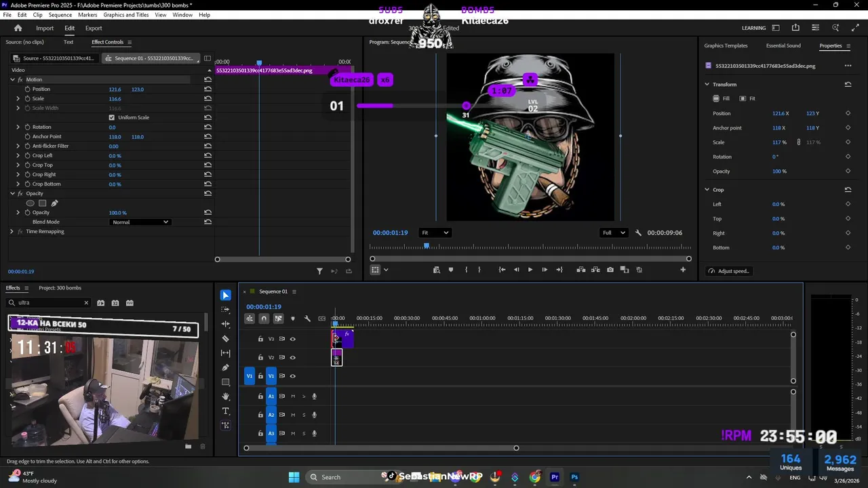Toggle Position animation stopwatch
Screen dimensions: 868x488
coord(28,89)
